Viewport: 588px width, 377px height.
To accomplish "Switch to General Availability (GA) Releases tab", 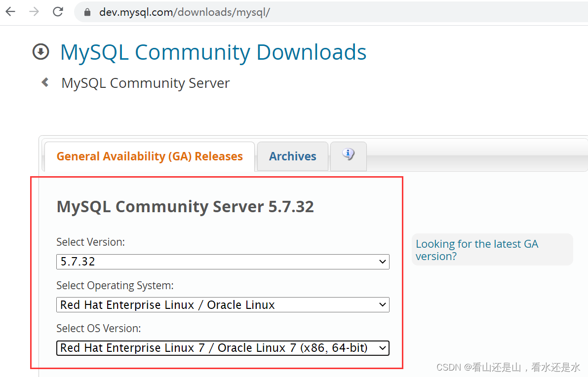I will 150,156.
